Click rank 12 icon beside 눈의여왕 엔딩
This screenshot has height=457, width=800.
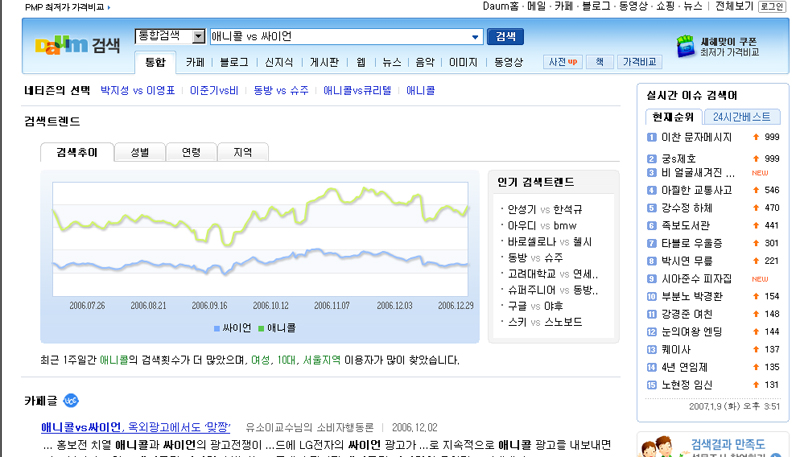652,332
